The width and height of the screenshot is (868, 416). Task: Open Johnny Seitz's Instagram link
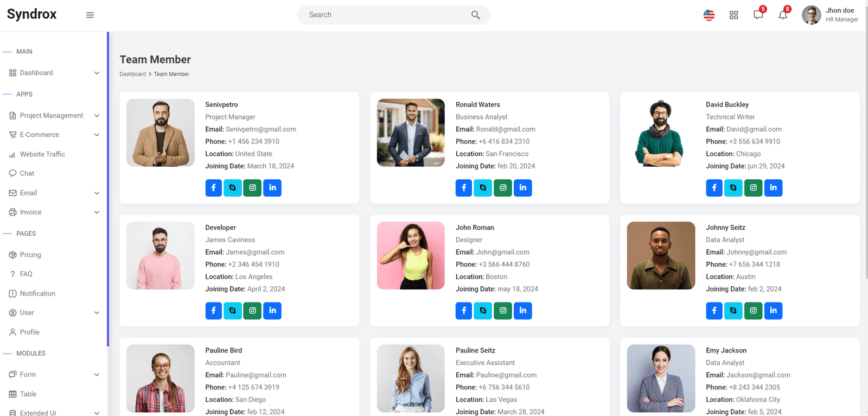(754, 311)
